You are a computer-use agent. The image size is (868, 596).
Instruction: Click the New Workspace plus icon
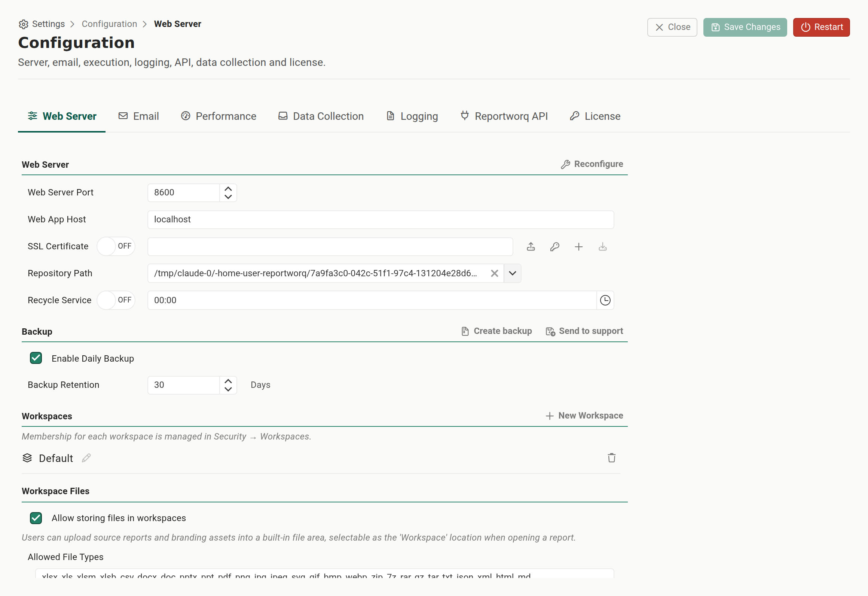[x=549, y=416]
